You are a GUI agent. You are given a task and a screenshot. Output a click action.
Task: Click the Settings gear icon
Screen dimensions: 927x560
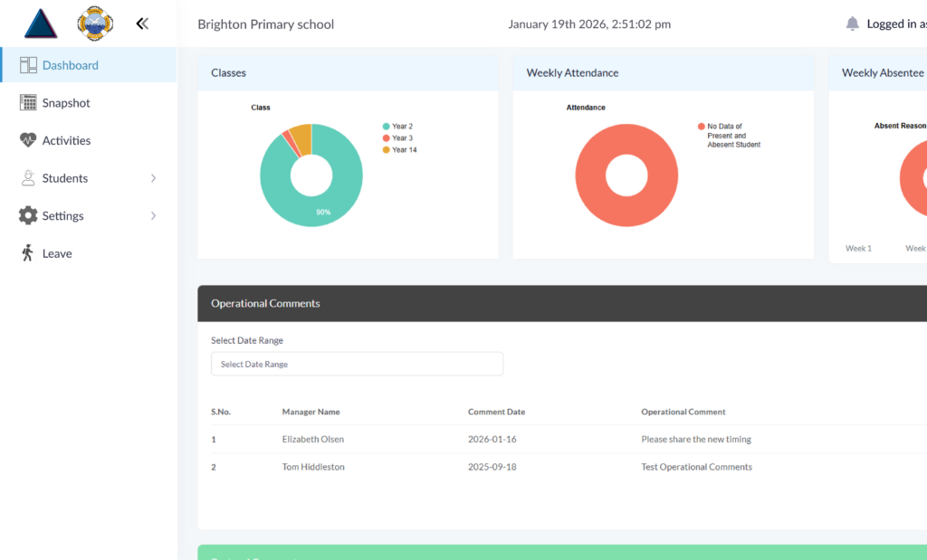click(x=28, y=215)
